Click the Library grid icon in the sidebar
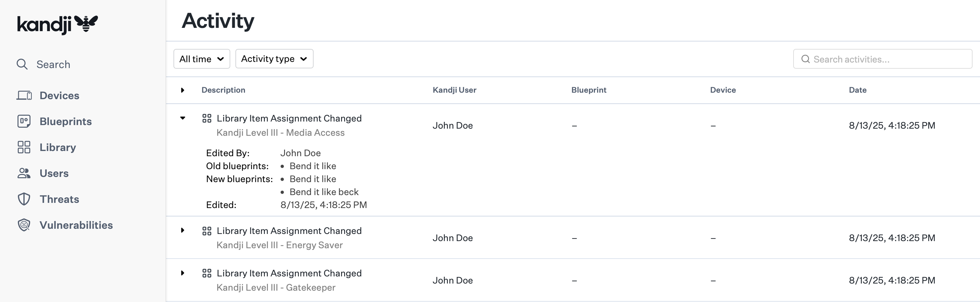980x302 pixels. point(24,147)
